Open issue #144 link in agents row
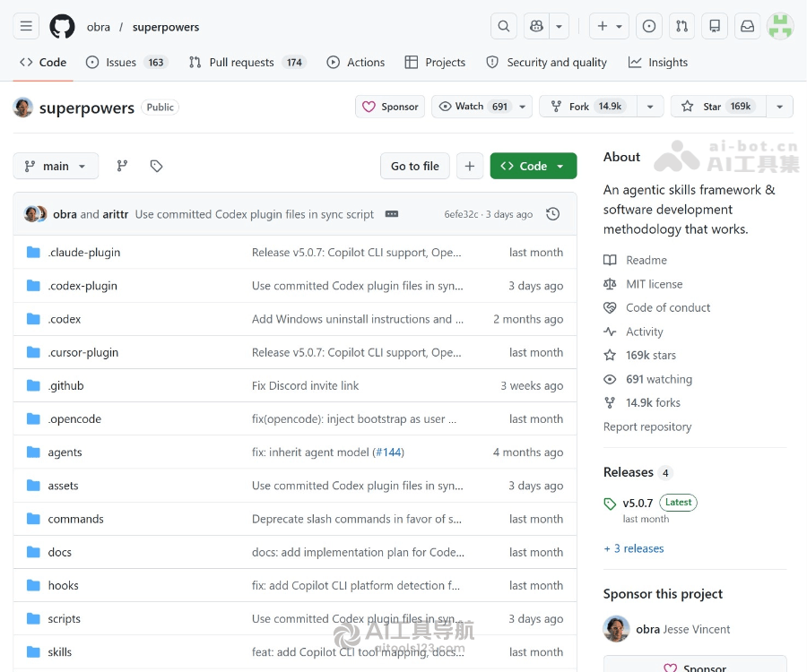This screenshot has height=672, width=807. coord(388,452)
